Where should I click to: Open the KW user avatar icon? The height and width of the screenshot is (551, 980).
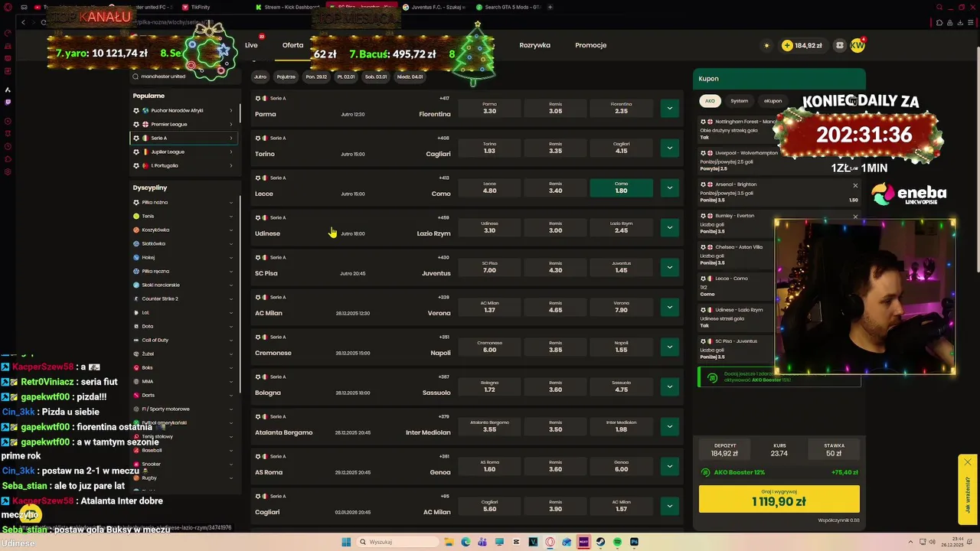pos(857,45)
